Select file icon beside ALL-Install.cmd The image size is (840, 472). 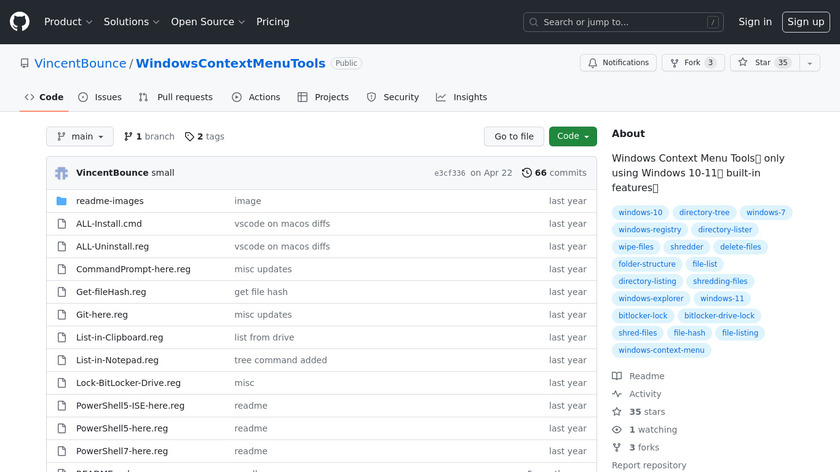62,224
